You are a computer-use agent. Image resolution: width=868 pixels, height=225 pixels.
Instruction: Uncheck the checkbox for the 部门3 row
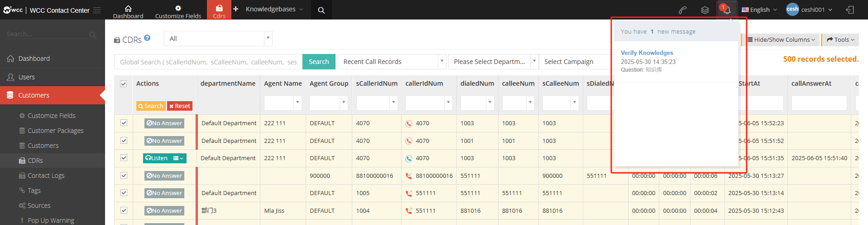pos(124,210)
